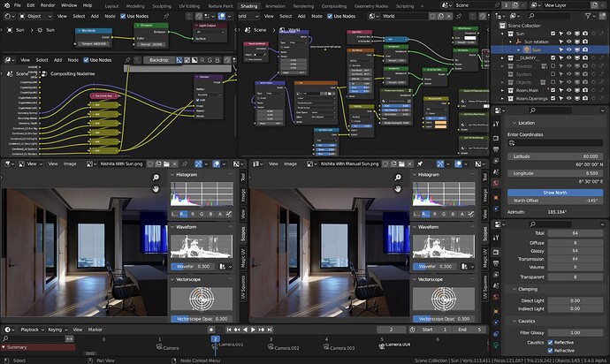Collapse the Location panel
610x364 pixels.
tap(515, 123)
